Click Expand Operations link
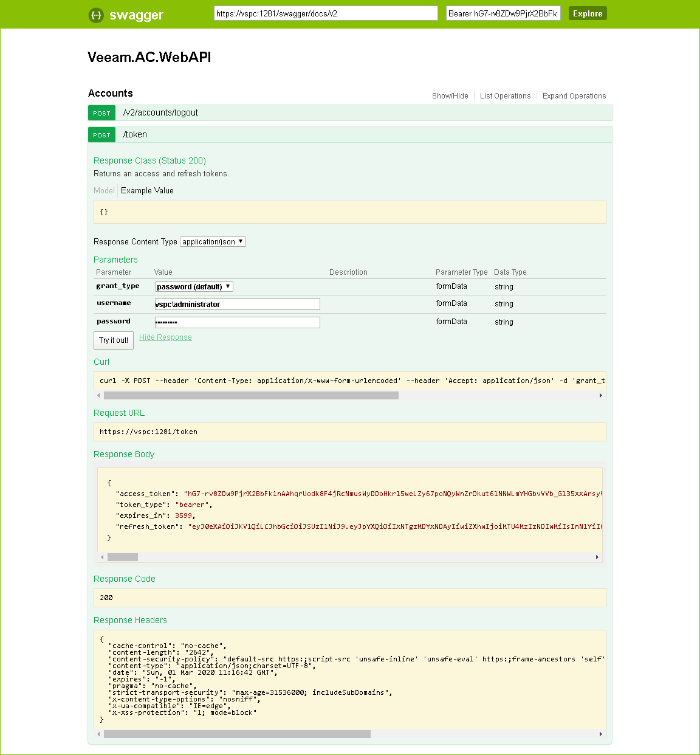Screen dimensions: 700x755 click(x=574, y=96)
